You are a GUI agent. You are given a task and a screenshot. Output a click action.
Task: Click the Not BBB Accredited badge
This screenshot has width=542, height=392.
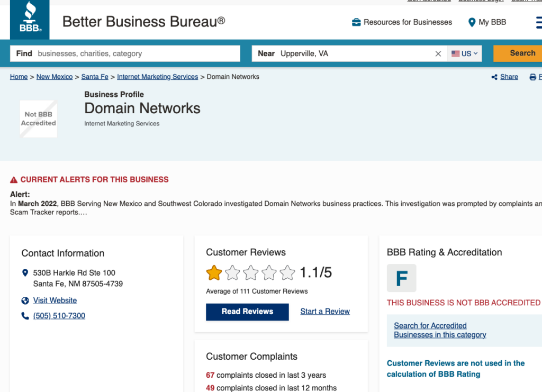[x=39, y=119]
